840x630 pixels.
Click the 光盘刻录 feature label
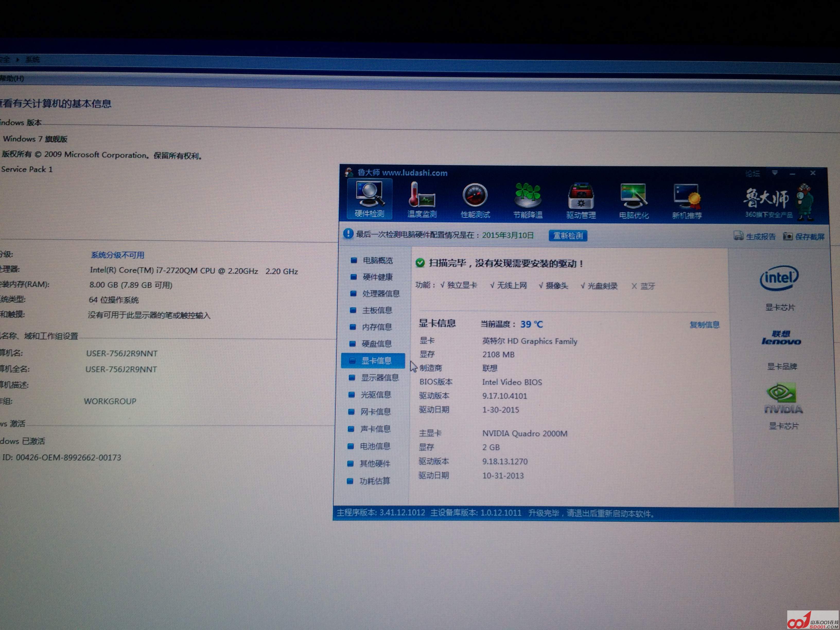tap(603, 286)
